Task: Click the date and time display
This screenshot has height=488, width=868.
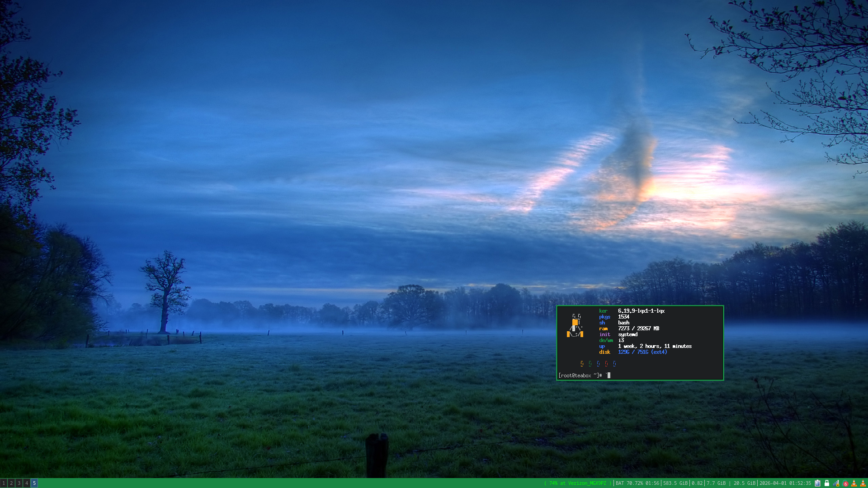Action: click(x=785, y=483)
